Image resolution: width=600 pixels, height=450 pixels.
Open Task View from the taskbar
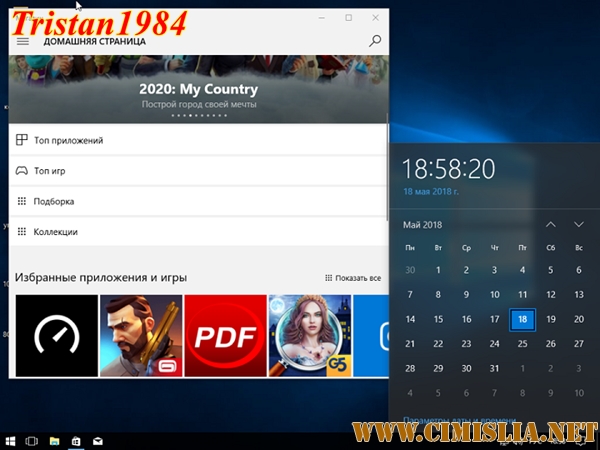tap(31, 440)
